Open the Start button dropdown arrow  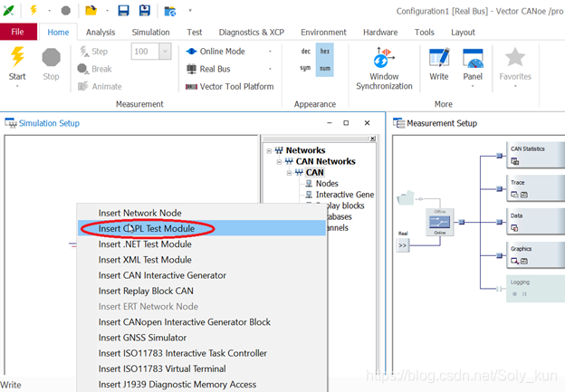(x=17, y=86)
